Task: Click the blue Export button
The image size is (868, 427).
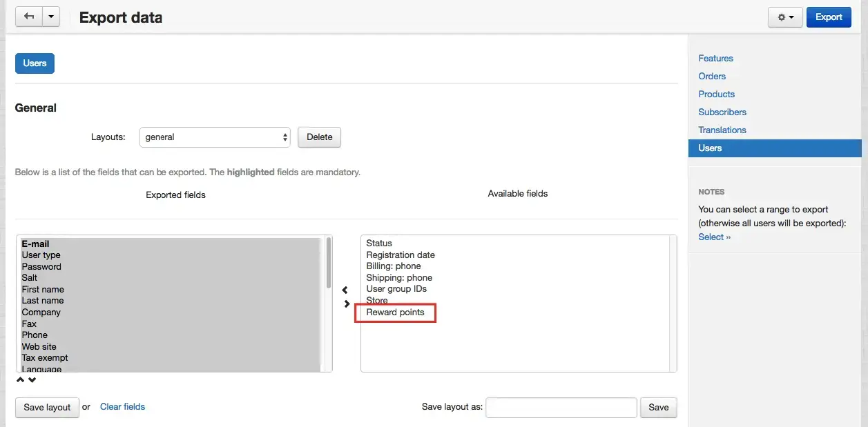Action: 828,17
